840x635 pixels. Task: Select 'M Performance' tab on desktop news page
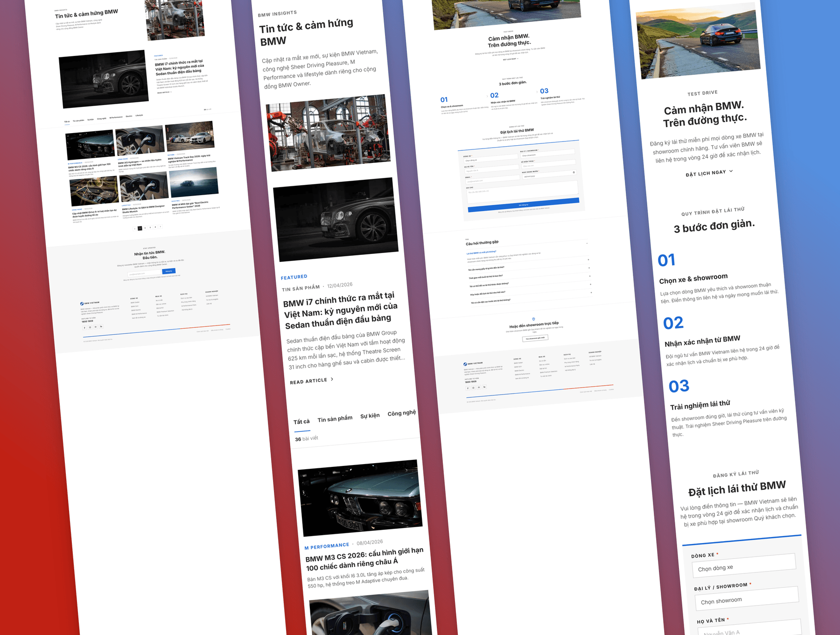pyautogui.click(x=116, y=117)
